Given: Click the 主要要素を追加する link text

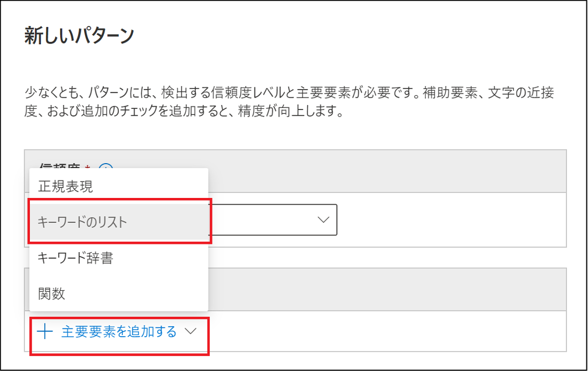Looking at the screenshot, I should coord(119,332).
